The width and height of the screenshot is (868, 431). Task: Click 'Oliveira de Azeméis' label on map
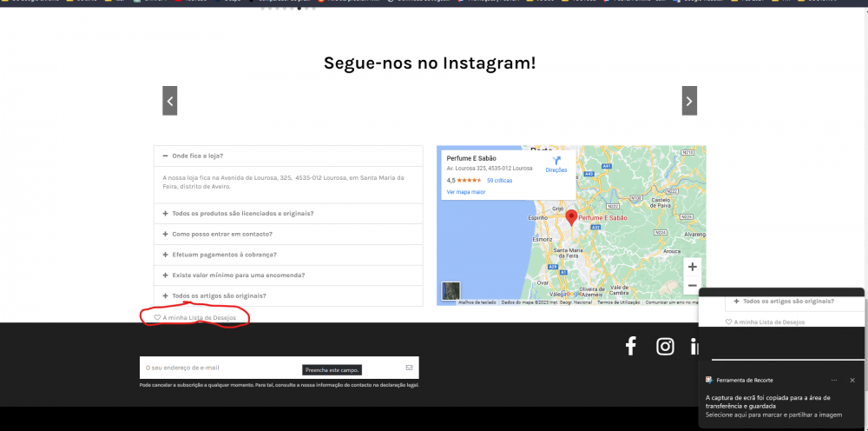594,291
